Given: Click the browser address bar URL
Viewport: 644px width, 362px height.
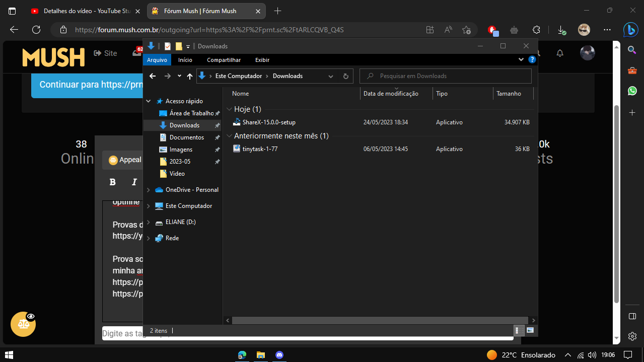Looking at the screenshot, I should (x=209, y=30).
